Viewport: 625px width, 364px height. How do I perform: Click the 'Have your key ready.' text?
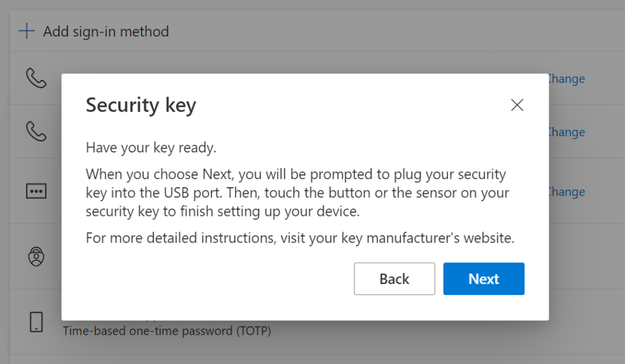pyautogui.click(x=151, y=148)
